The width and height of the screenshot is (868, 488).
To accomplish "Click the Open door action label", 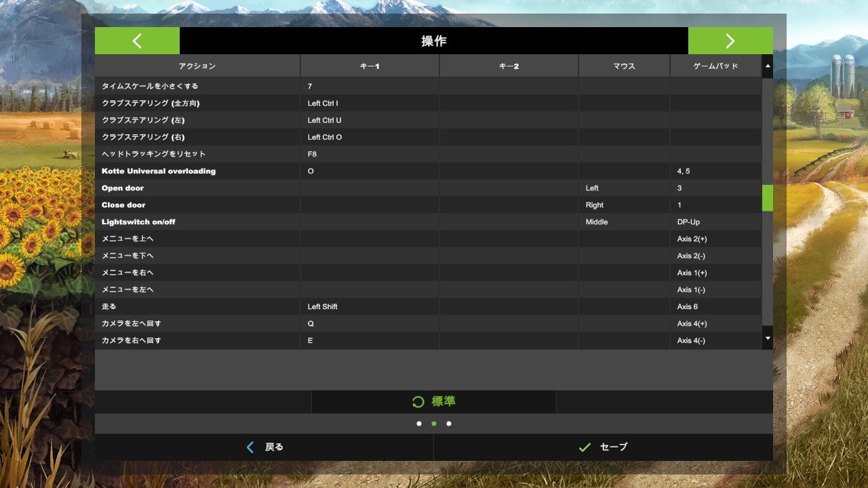I will click(123, 188).
